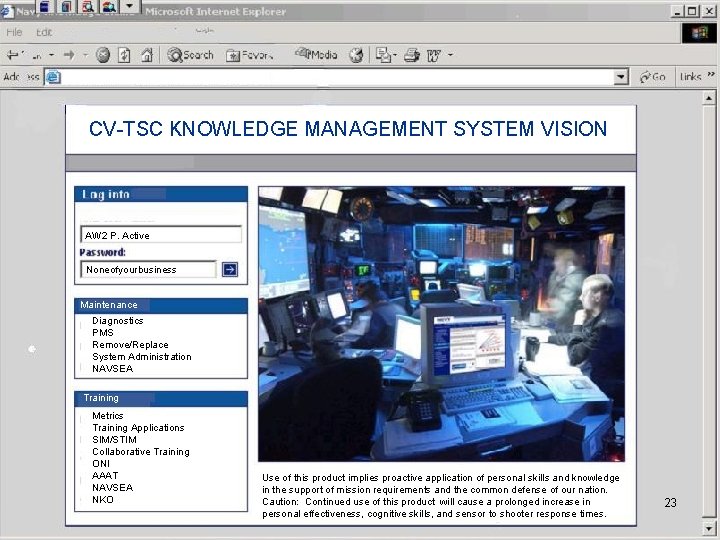720x540 pixels.
Task: Open the Metrics training link
Action: (107, 416)
